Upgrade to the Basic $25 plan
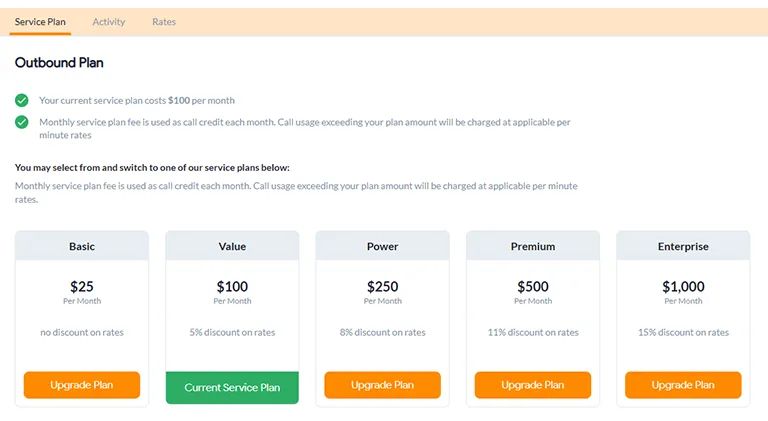This screenshot has width=768, height=421. (82, 385)
